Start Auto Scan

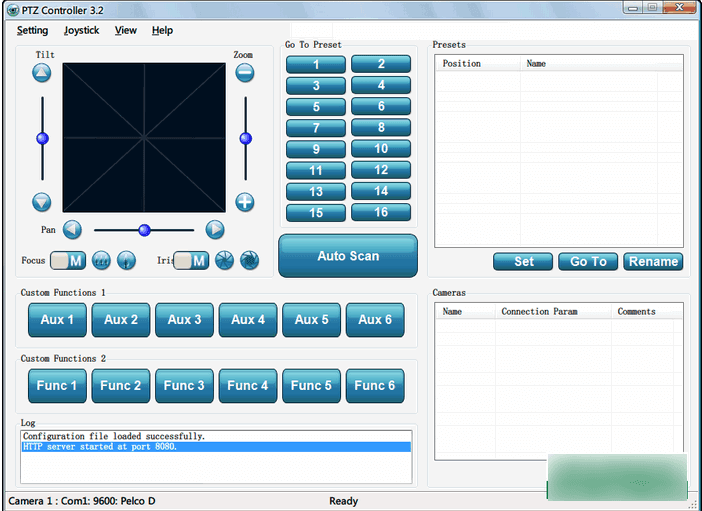pos(348,256)
